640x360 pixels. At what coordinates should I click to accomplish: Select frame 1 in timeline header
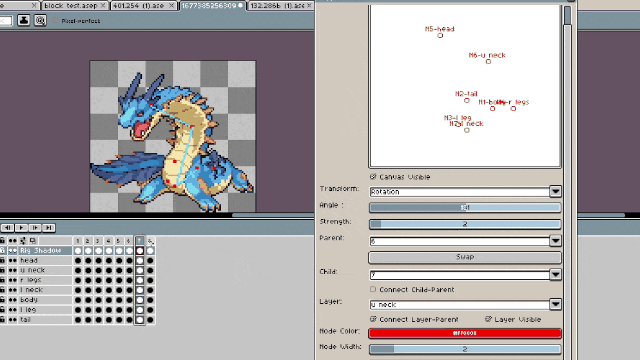point(78,241)
